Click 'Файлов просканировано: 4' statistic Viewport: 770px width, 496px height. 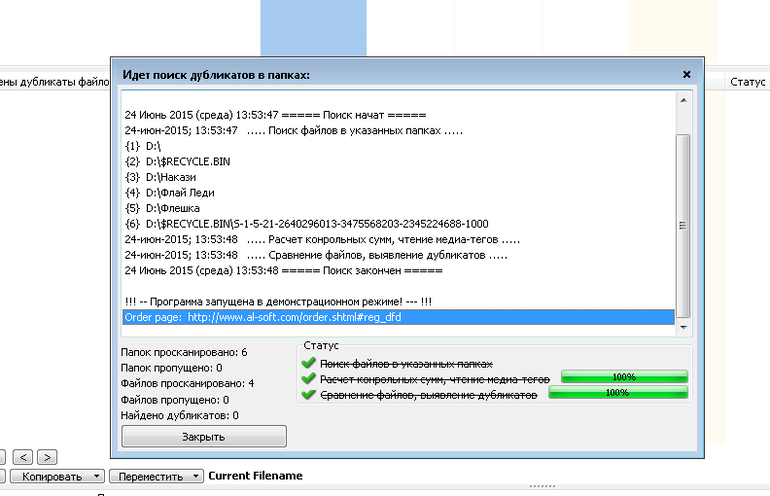pos(188,384)
